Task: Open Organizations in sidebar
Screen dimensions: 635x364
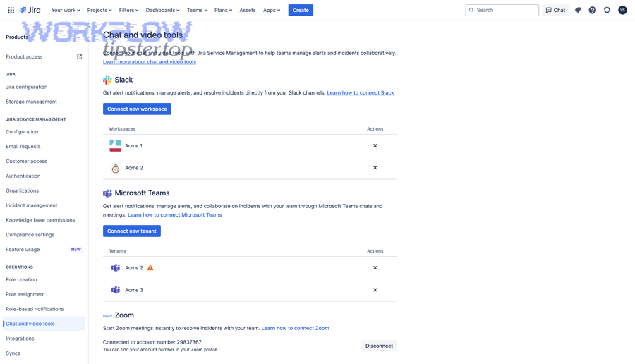Action: 23,190
